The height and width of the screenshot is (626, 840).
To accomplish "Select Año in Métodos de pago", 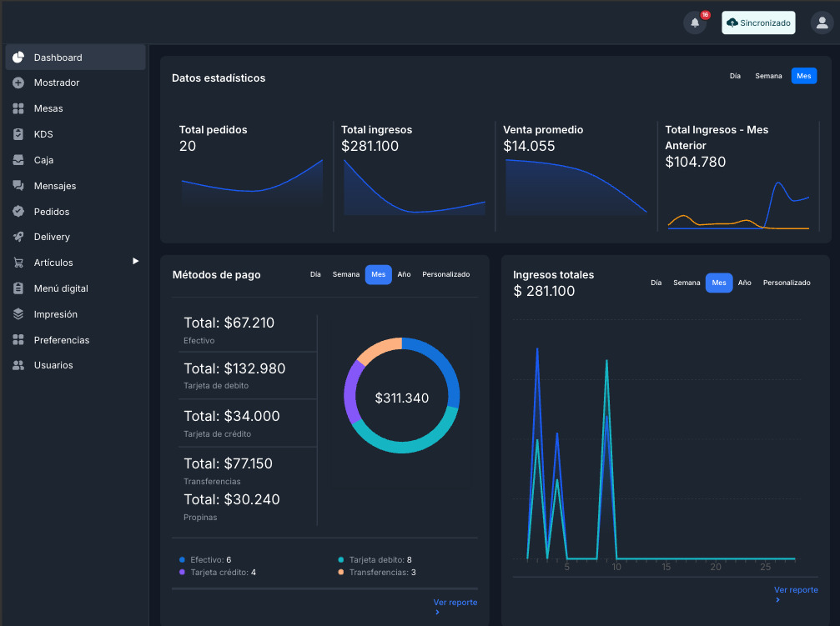I will click(x=404, y=274).
